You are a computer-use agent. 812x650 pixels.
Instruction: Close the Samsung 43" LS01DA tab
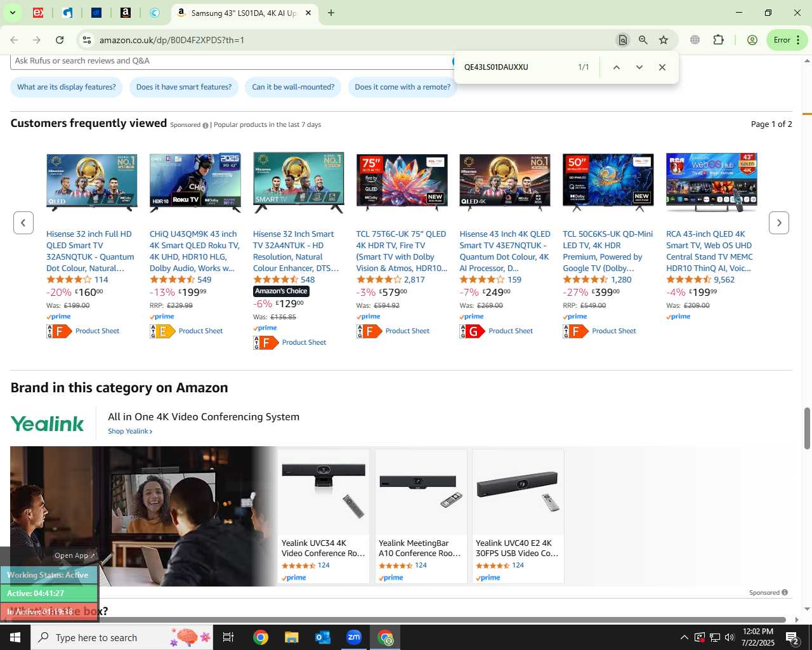click(308, 13)
